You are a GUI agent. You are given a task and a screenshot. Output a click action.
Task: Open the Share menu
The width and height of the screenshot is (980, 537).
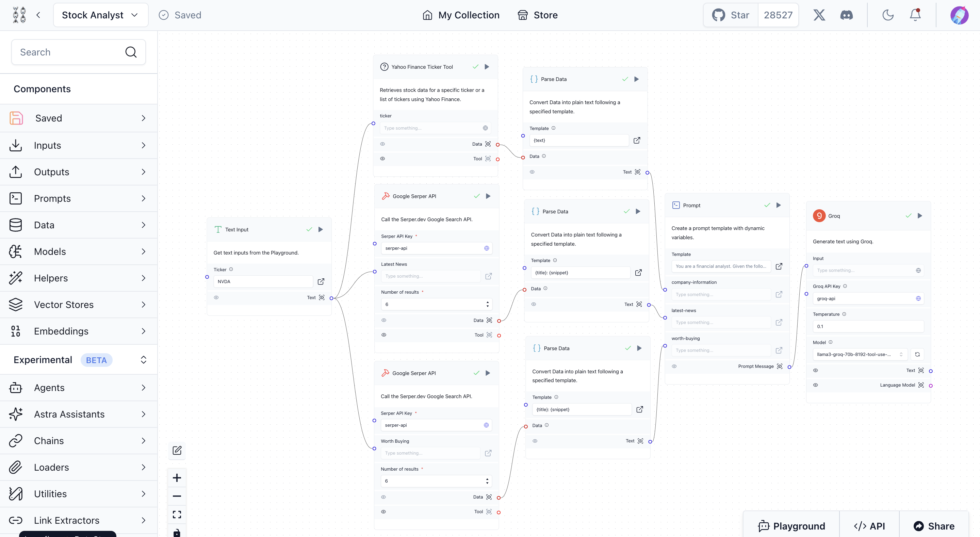934,526
